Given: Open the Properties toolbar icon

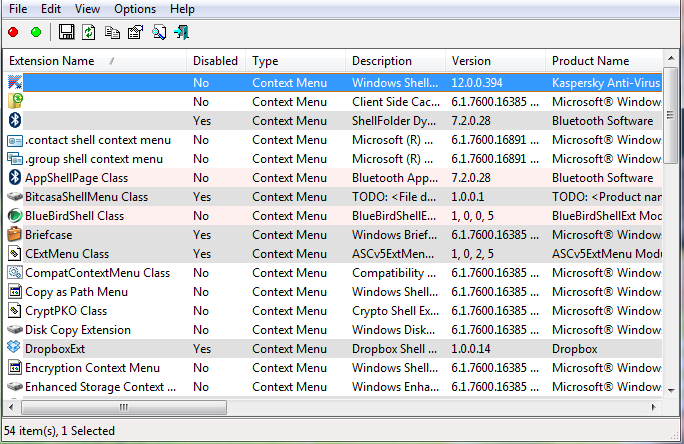Looking at the screenshot, I should 135,32.
